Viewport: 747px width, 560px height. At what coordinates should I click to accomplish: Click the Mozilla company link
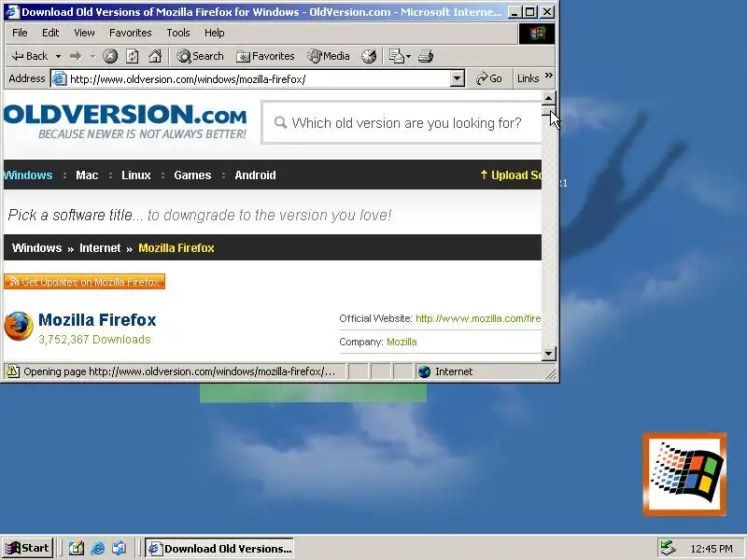[x=402, y=342]
